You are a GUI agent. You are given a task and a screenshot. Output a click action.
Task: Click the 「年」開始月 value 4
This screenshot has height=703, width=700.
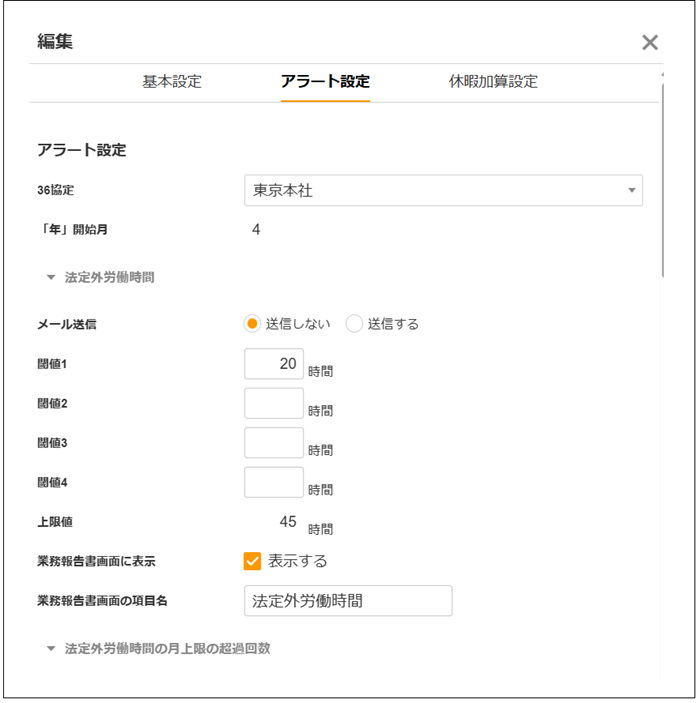point(256,230)
